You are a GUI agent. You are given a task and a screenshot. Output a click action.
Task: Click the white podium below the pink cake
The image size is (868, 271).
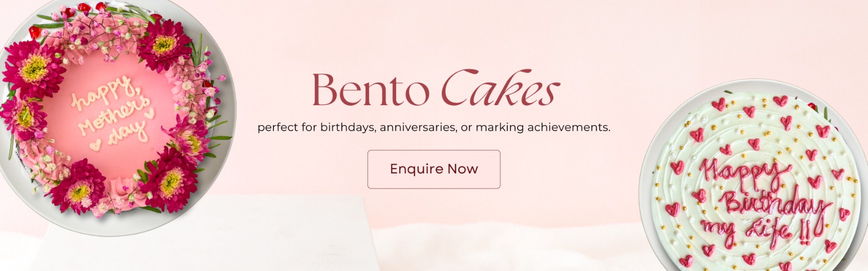(206, 238)
